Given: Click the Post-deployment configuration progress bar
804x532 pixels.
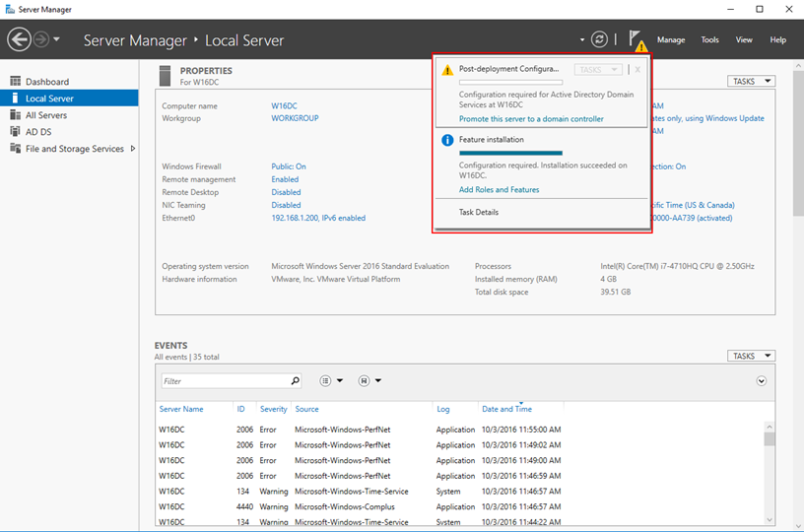Looking at the screenshot, I should tap(510, 82).
